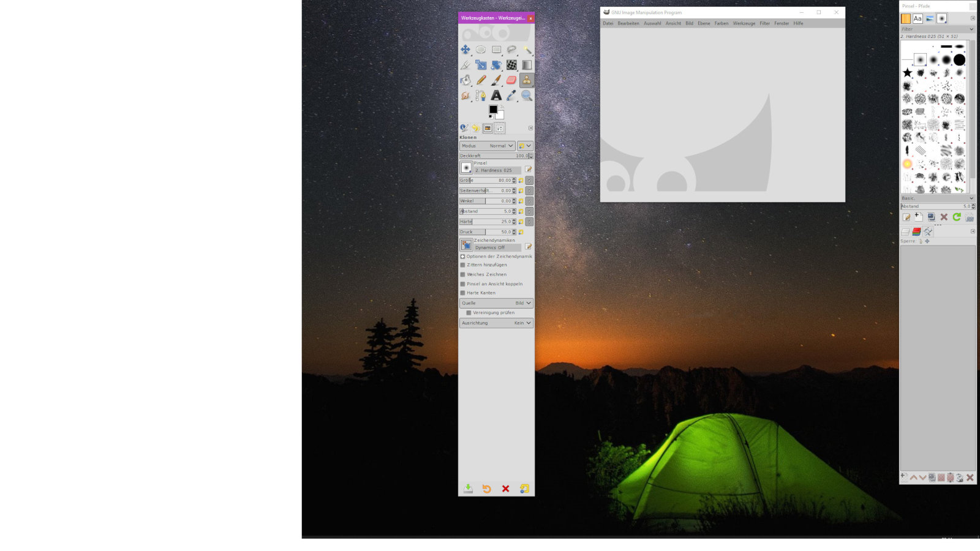
Task: Select the Crop knife tool
Action: click(466, 65)
